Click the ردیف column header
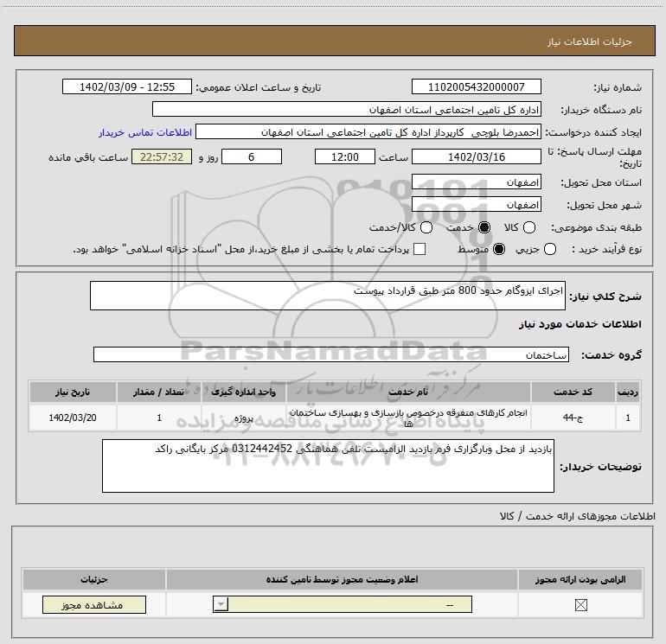The height and width of the screenshot is (644, 666). click(x=628, y=392)
